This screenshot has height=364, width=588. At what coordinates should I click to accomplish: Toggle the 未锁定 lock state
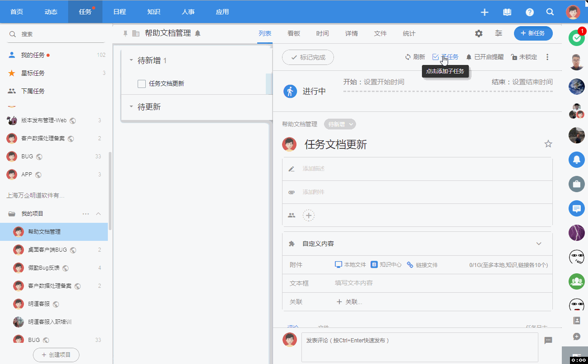523,57
